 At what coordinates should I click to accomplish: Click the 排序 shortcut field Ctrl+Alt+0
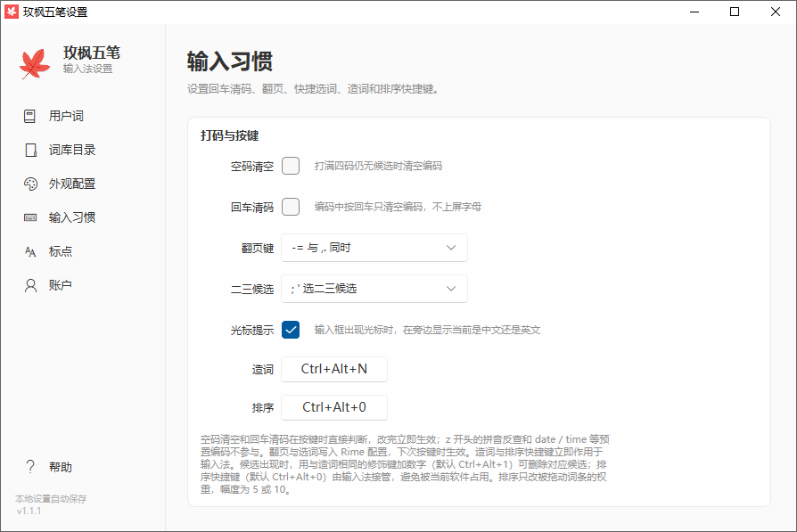[x=334, y=407]
